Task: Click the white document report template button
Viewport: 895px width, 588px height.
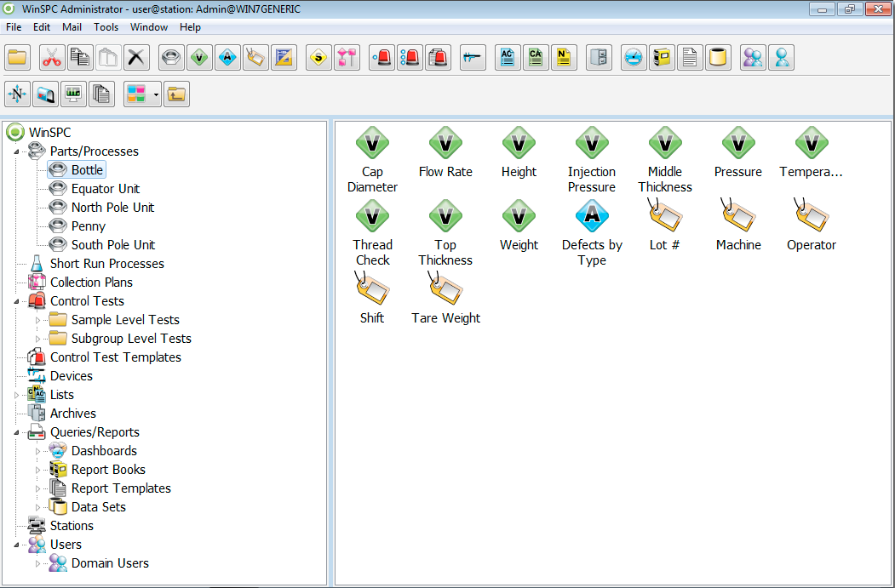Action: [690, 58]
